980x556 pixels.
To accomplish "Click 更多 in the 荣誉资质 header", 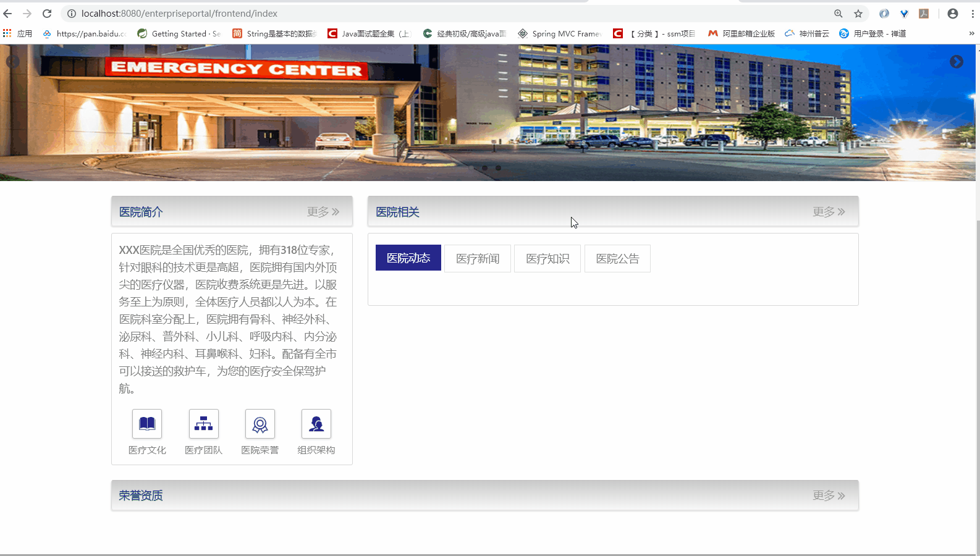I will coord(829,495).
